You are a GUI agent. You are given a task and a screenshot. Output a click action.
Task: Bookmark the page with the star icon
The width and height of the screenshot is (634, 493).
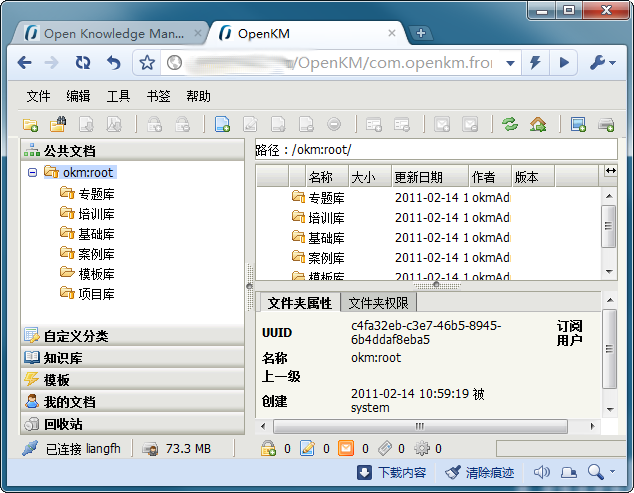[x=147, y=63]
